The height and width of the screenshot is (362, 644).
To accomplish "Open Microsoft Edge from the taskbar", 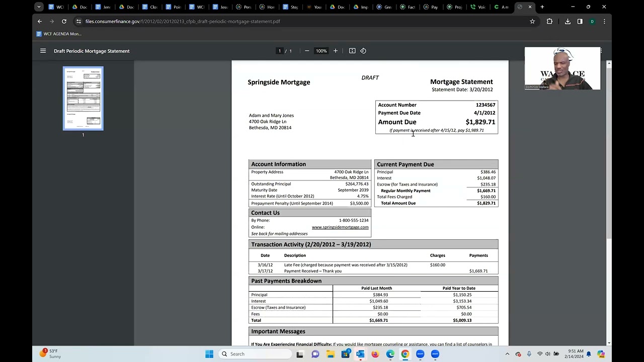I will 390,354.
